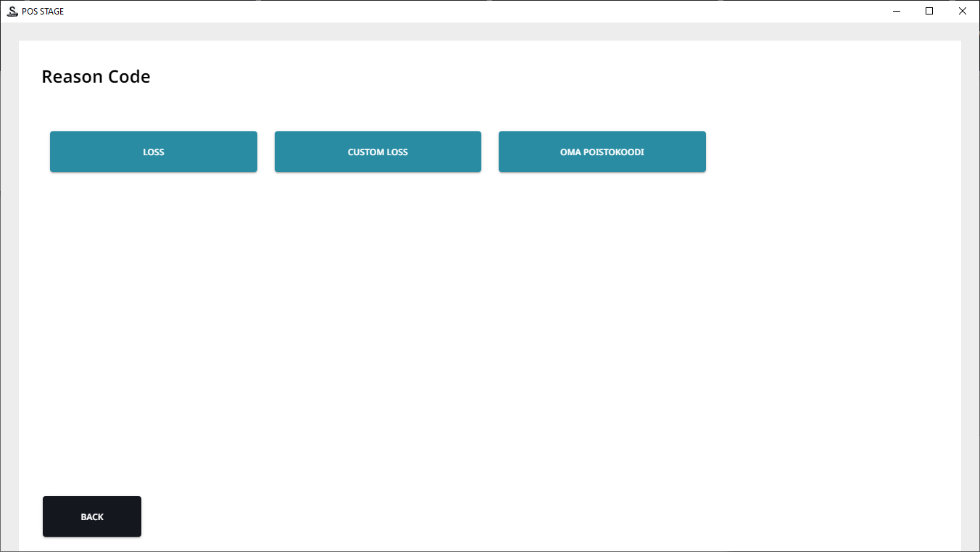Maximize the POS STAGE window

[929, 12]
